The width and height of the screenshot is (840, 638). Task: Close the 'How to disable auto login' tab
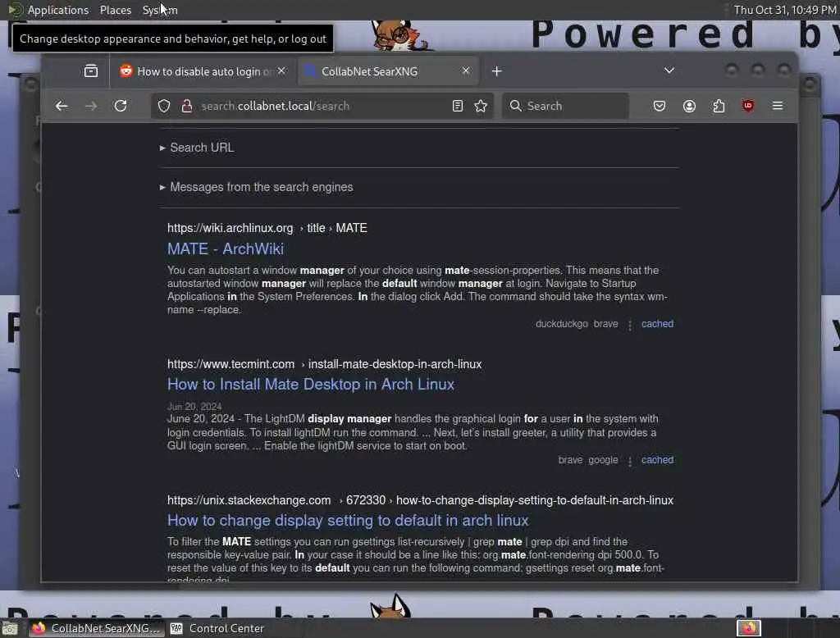tap(282, 71)
